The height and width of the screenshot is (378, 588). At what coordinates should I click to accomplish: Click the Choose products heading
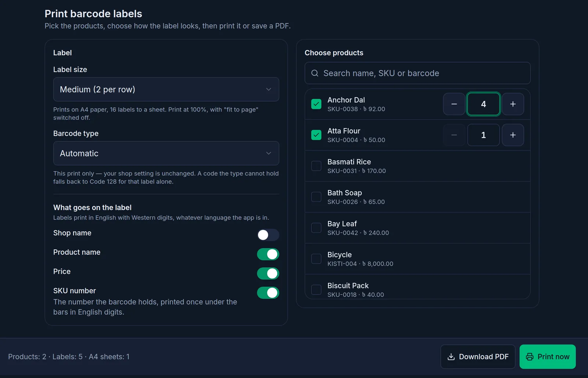[334, 53]
